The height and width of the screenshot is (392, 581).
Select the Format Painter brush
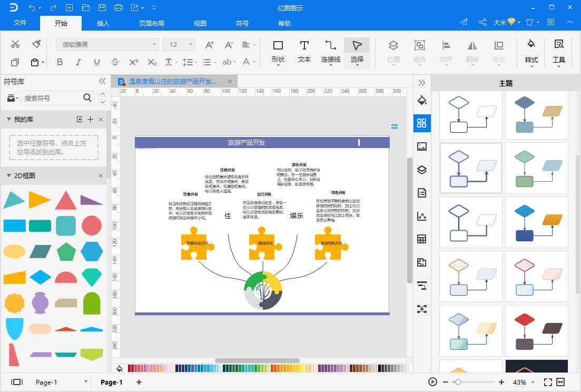[36, 44]
